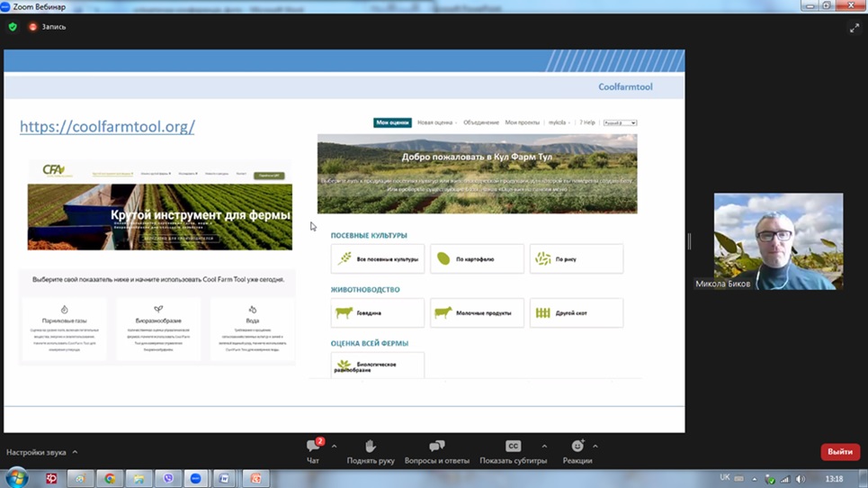868x488 pixels.
Task: Click the network signal tray icon
Action: point(785,479)
